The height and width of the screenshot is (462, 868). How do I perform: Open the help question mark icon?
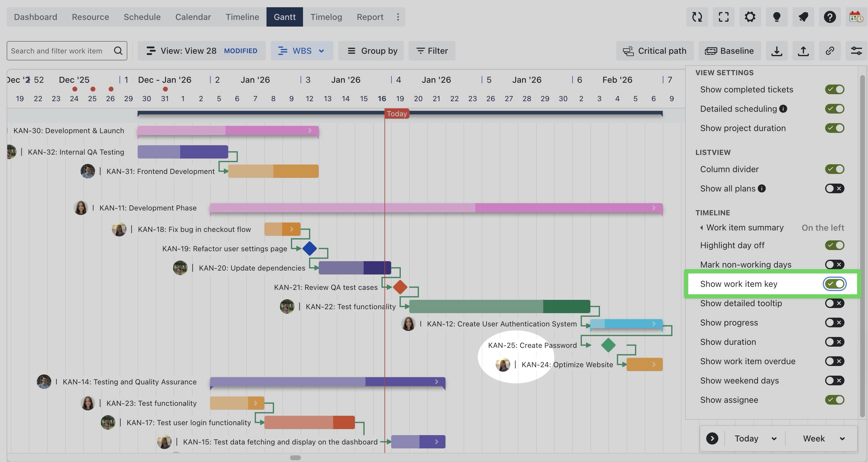coord(830,17)
